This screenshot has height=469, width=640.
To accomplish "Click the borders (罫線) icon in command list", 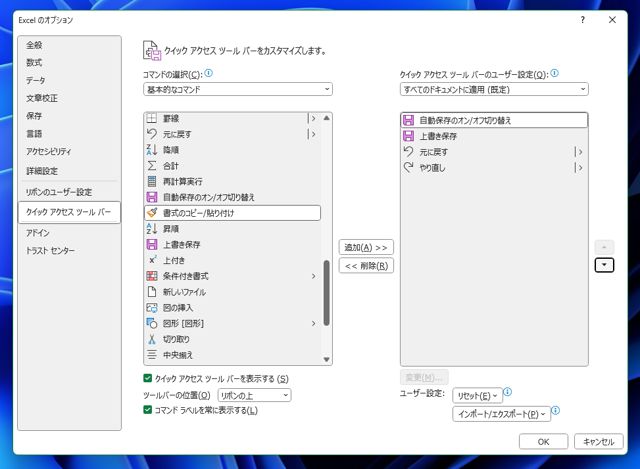I will pyautogui.click(x=152, y=118).
